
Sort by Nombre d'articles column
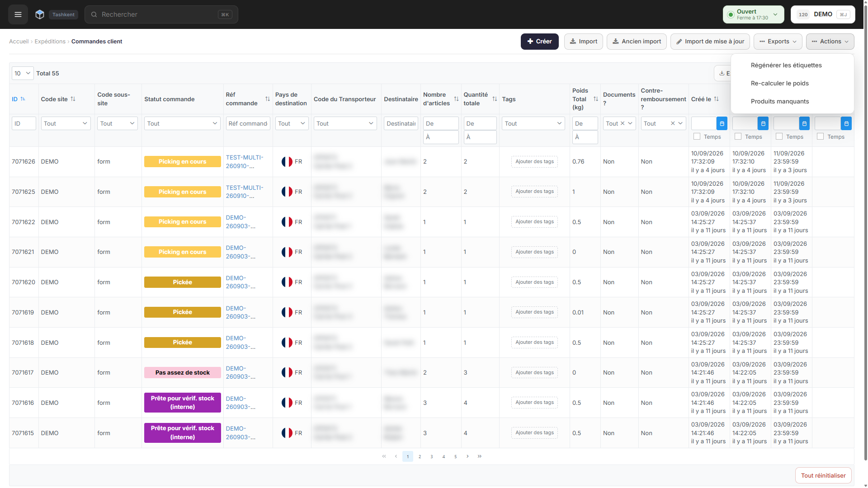coord(456,99)
